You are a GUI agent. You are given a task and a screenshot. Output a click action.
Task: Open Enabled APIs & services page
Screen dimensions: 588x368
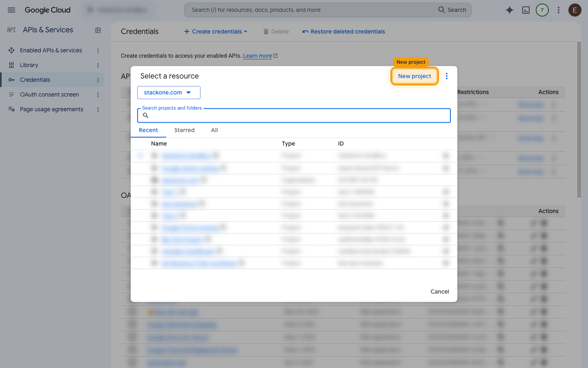click(x=51, y=50)
